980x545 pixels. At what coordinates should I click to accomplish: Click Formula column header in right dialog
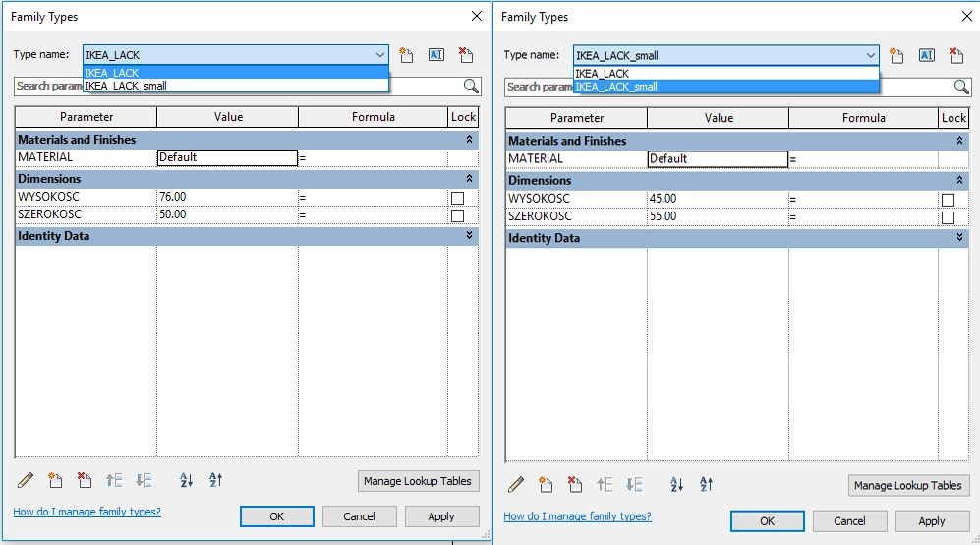click(864, 118)
